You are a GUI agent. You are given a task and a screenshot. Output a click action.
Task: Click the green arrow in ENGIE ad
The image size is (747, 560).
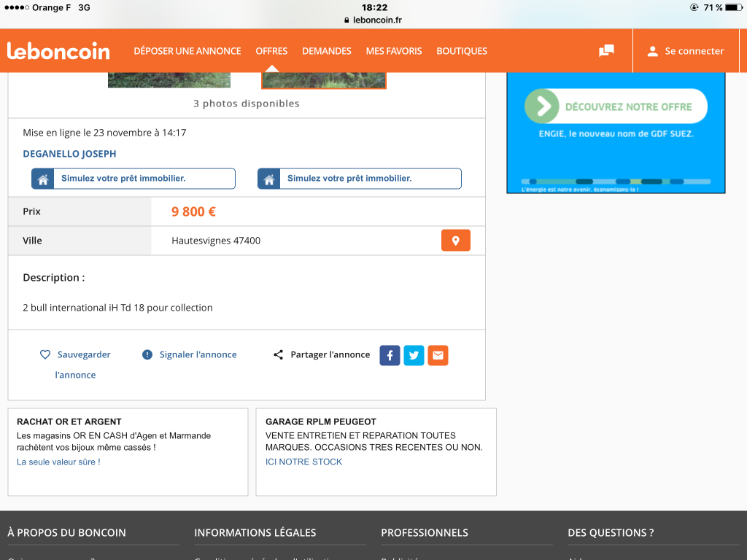pyautogui.click(x=542, y=106)
